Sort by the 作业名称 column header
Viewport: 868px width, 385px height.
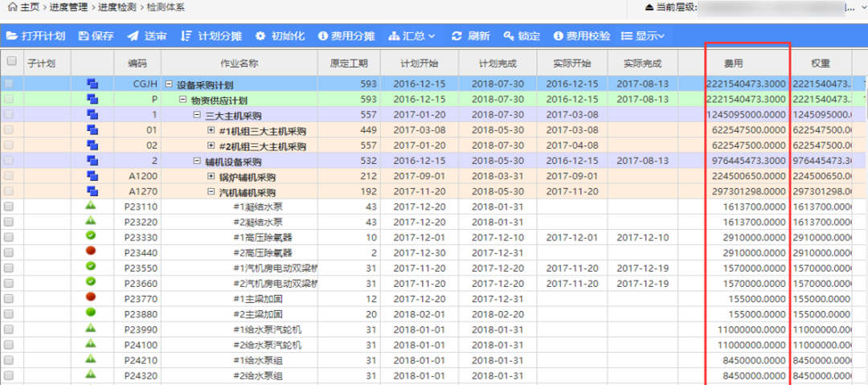240,63
